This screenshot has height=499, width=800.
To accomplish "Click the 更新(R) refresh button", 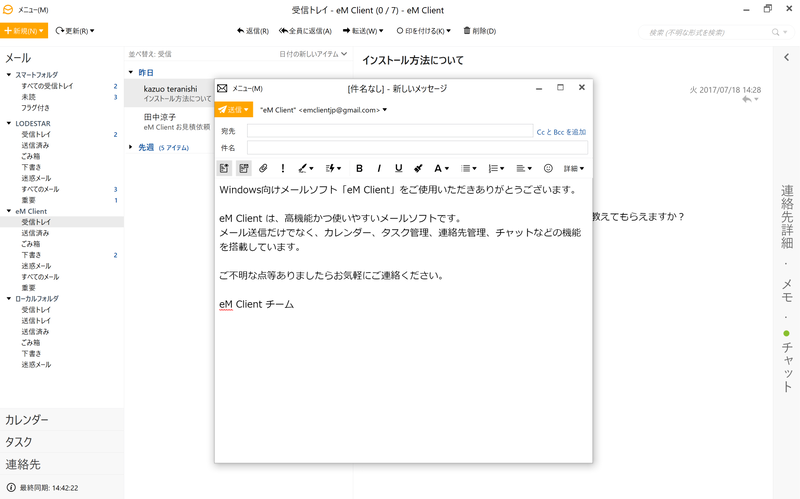I will 75,31.
